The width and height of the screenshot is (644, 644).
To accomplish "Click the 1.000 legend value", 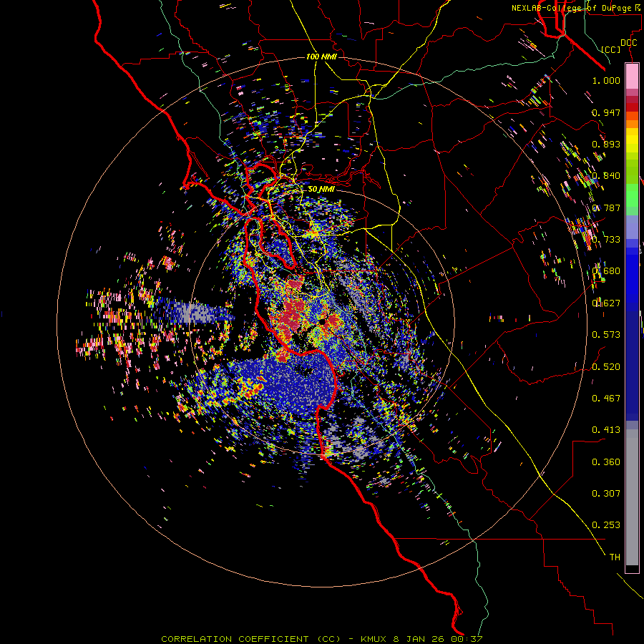I will 606,80.
